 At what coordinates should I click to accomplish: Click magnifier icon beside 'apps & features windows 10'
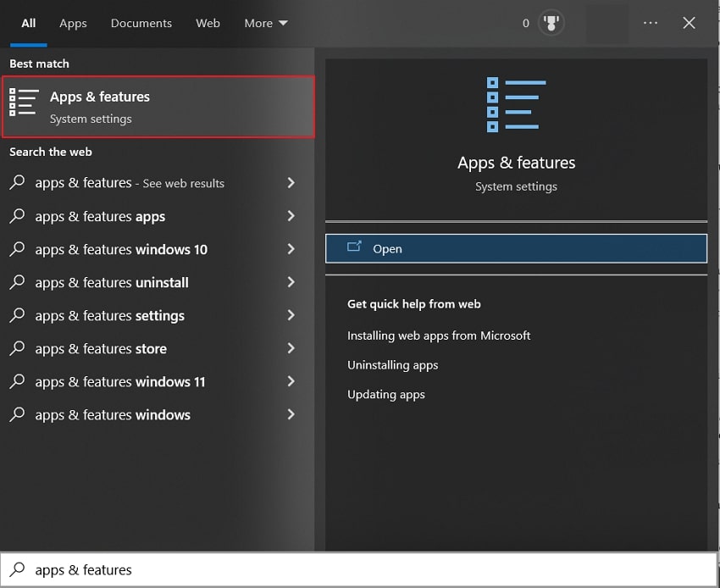click(x=17, y=248)
